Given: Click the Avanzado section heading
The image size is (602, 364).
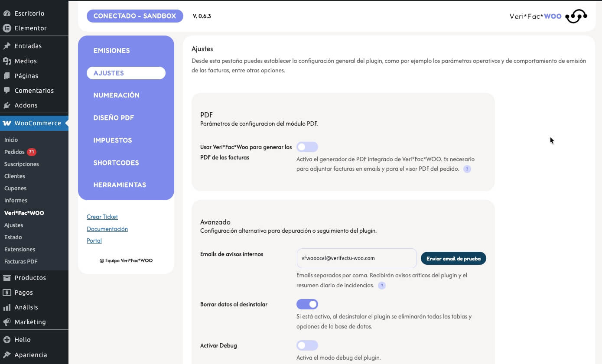Looking at the screenshot, I should click(215, 222).
